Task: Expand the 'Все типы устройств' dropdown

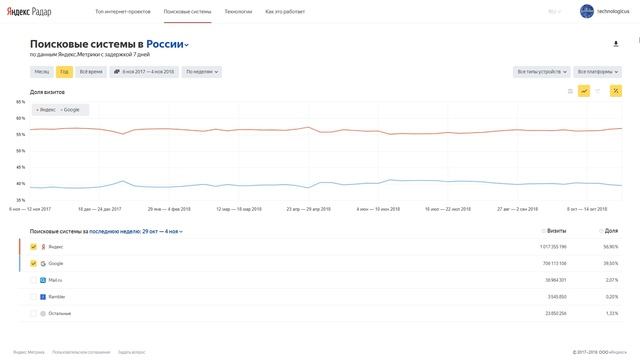Action: [x=542, y=72]
